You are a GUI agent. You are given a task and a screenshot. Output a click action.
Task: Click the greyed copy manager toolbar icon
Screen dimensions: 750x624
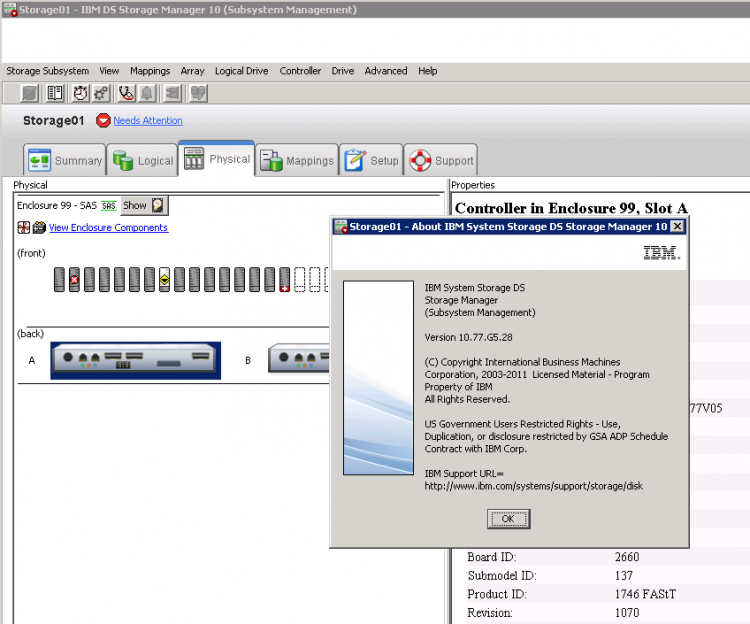(198, 93)
